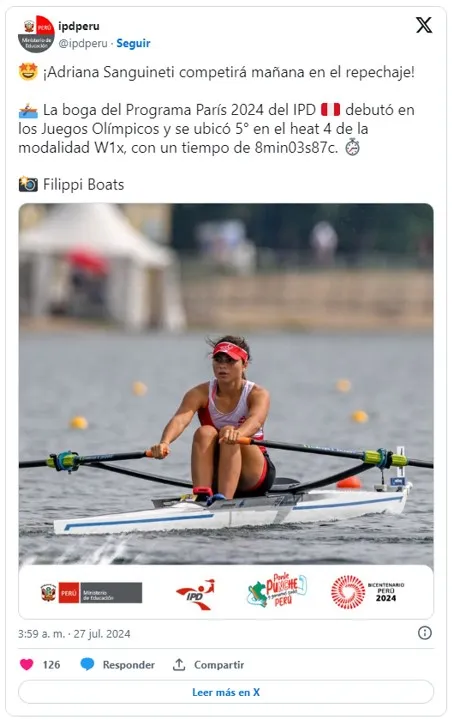
Task: Follow the account via Seguir
Action: 133,43
